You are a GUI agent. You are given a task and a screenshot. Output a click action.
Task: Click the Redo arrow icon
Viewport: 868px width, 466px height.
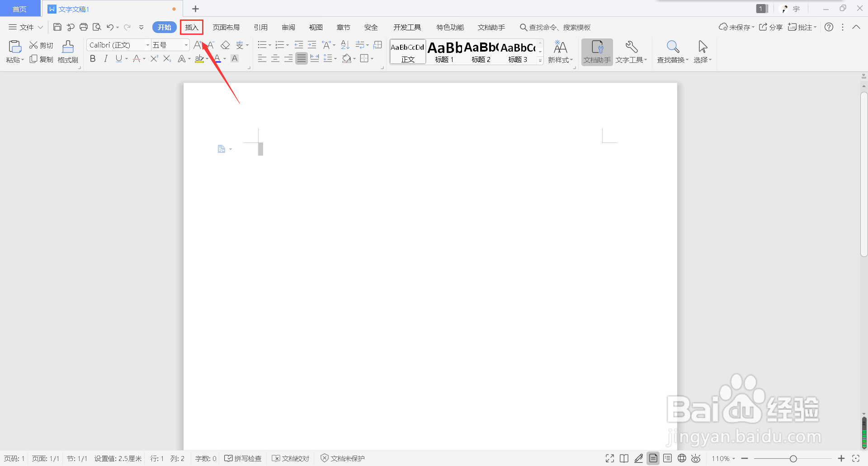[127, 27]
